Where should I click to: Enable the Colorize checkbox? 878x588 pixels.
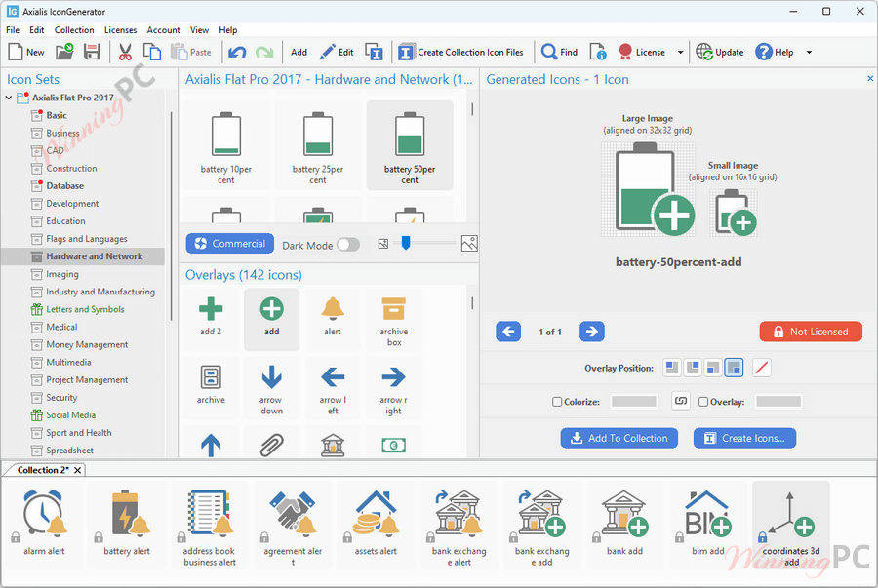tap(557, 402)
